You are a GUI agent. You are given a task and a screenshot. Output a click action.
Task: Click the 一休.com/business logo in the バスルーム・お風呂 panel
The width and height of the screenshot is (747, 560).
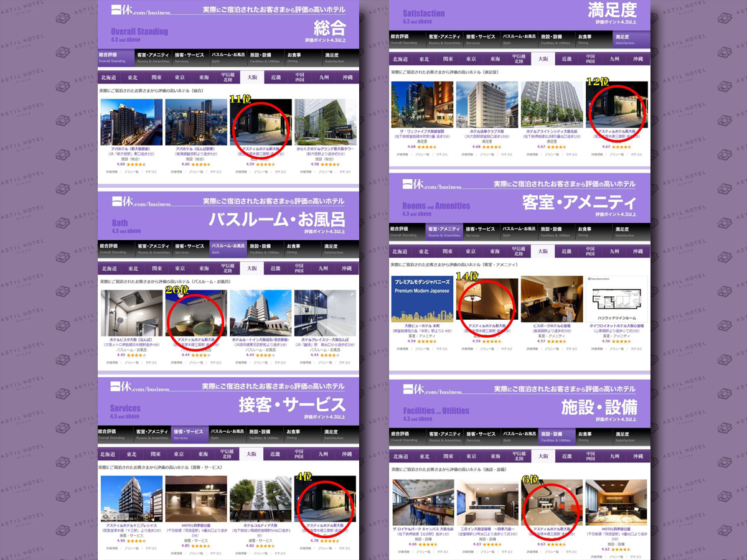141,202
